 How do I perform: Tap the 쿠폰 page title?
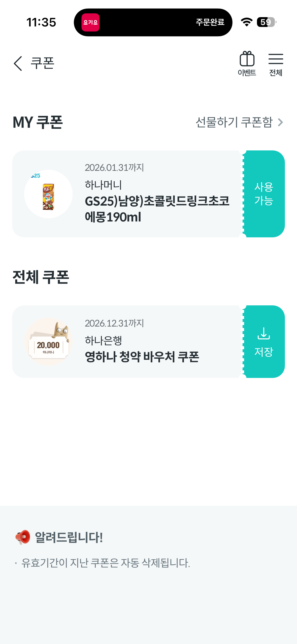42,63
